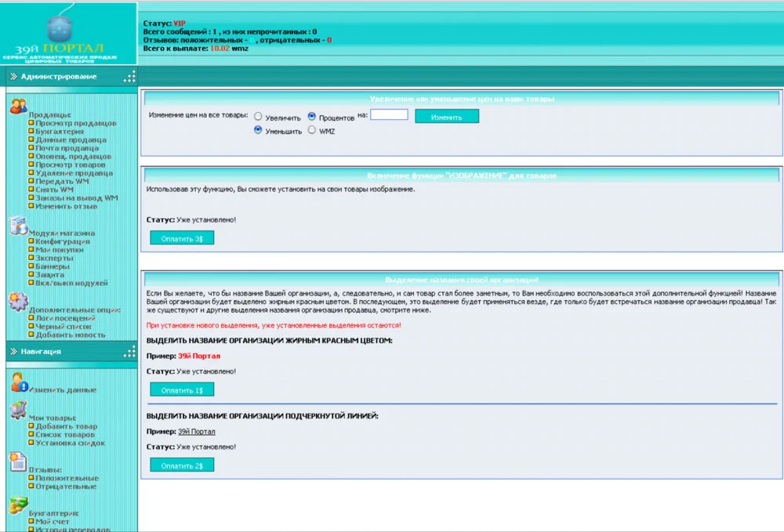Open Положительные reviews link
Viewport: 784px width, 532px height.
(x=67, y=478)
